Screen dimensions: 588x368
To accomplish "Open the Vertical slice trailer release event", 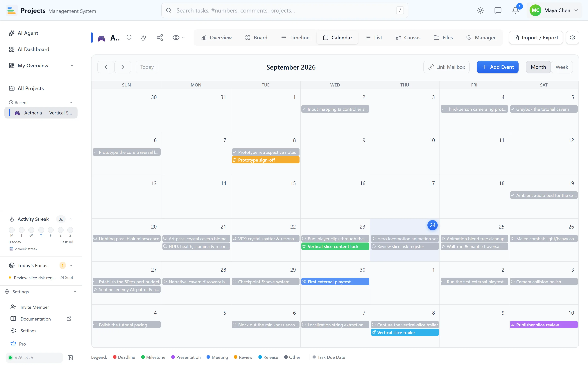I will click(x=405, y=332).
